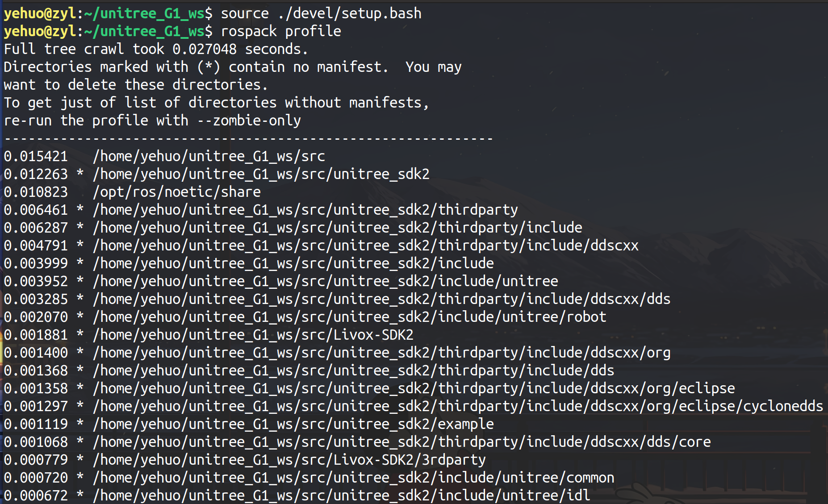Click the timing value '0.001400'
The height and width of the screenshot is (504, 828).
(36, 353)
